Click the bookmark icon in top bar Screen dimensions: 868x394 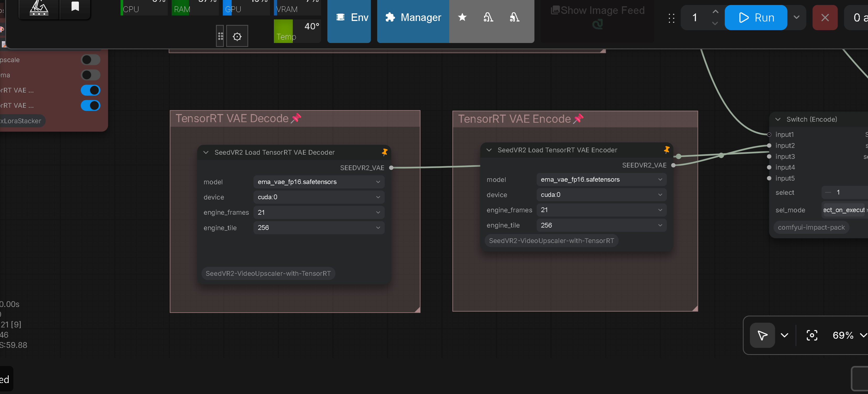75,6
